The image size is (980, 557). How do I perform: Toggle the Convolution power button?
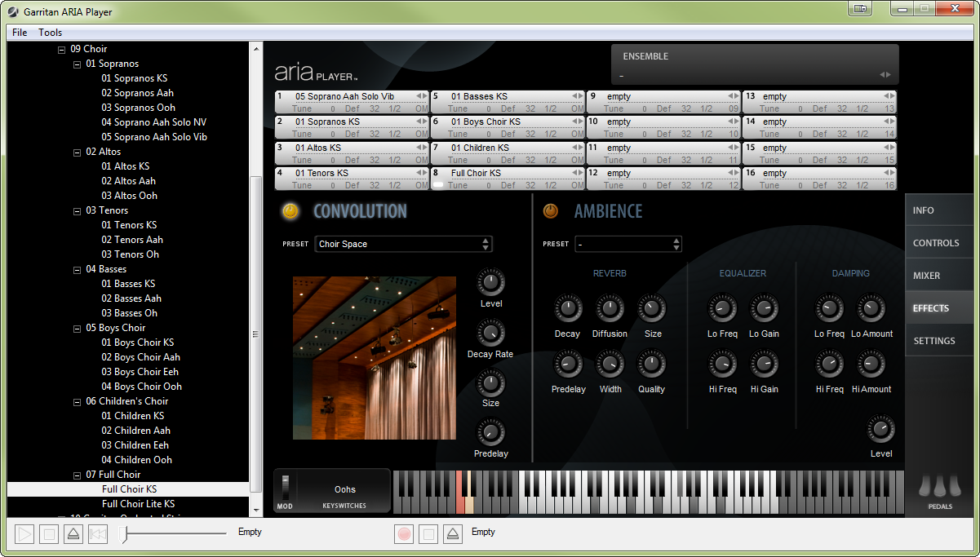coord(290,212)
